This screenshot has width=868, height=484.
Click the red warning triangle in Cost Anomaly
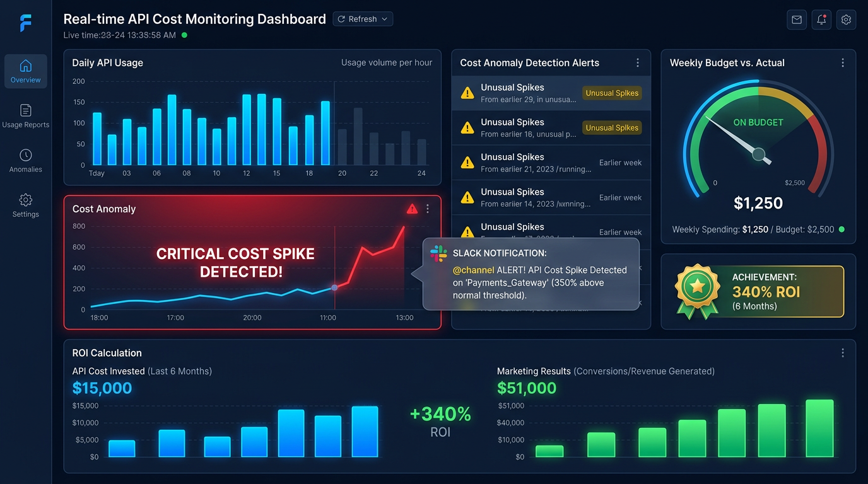point(412,209)
